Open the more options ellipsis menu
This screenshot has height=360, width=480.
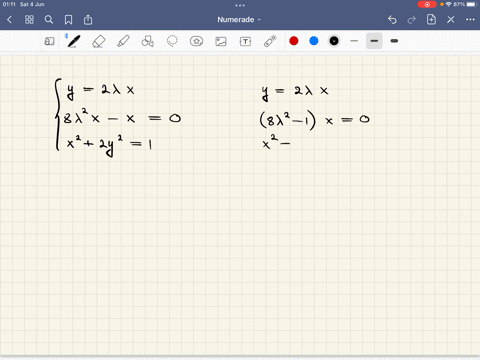click(470, 20)
